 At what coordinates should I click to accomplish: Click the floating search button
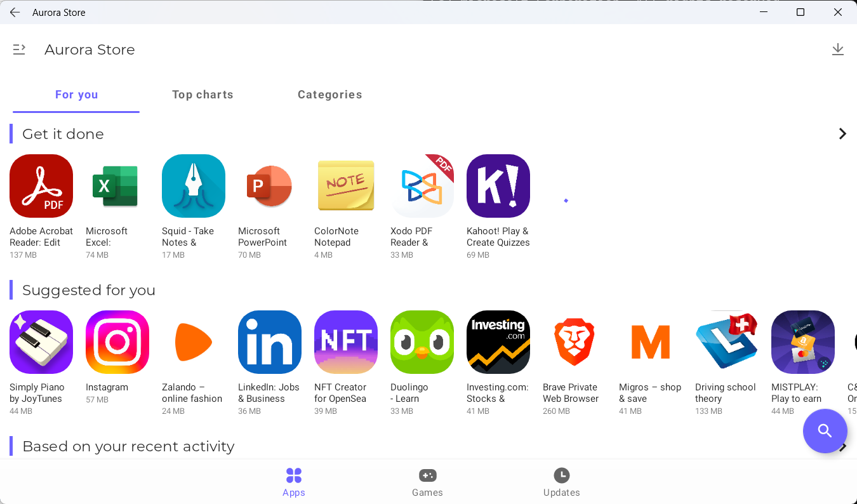825,431
